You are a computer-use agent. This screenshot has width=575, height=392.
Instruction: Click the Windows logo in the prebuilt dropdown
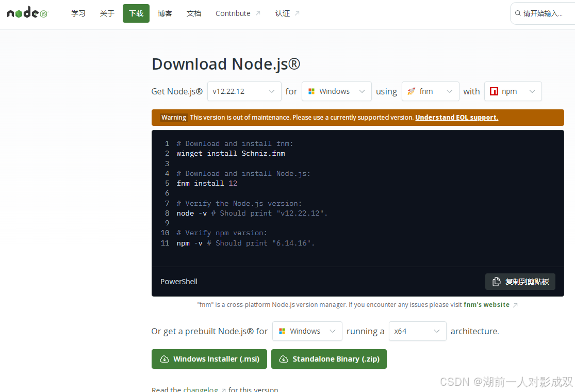282,331
